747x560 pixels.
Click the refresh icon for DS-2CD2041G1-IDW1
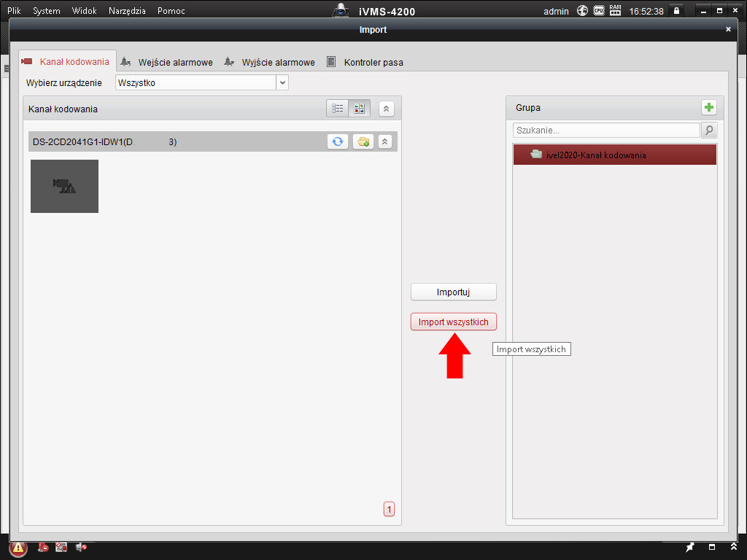pos(337,141)
